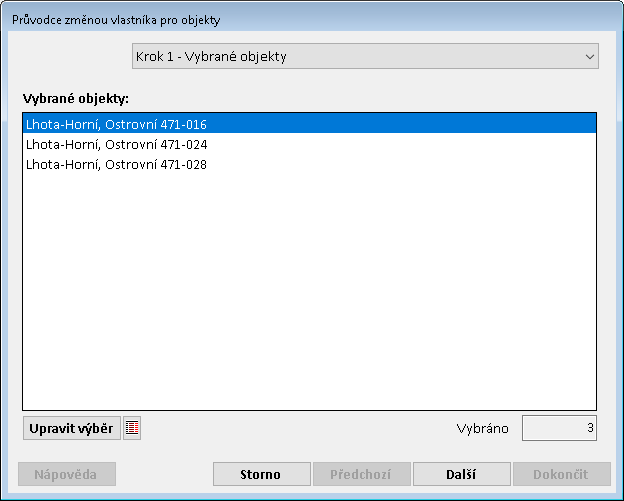The image size is (624, 501).
Task: Open the Krok 1 - Vybrané objekty combo box
Action: pos(365,57)
